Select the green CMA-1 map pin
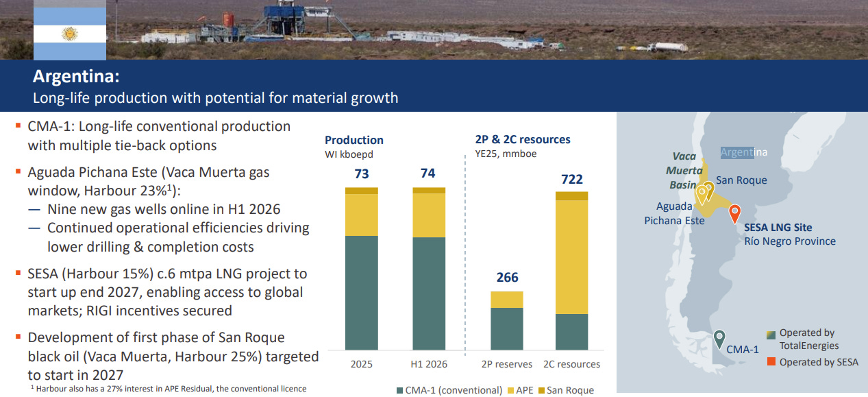 tap(719, 339)
